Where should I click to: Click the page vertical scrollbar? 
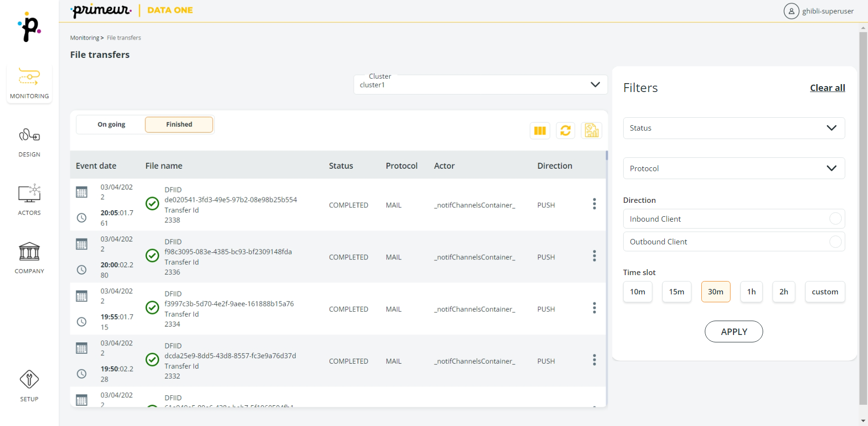click(863, 218)
